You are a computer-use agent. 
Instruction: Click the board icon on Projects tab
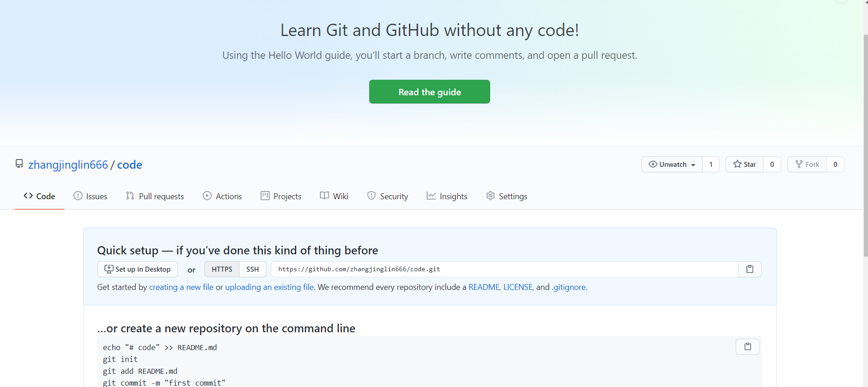(265, 196)
